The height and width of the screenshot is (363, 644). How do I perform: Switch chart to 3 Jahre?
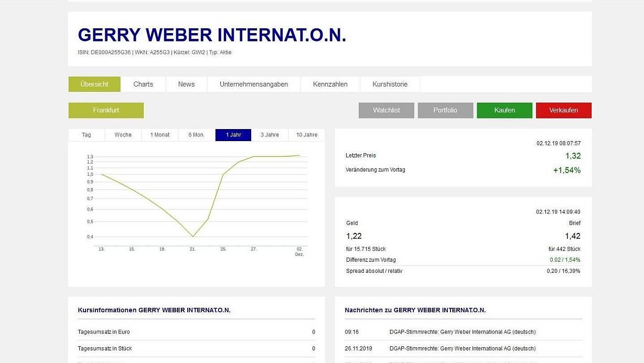coord(270,135)
